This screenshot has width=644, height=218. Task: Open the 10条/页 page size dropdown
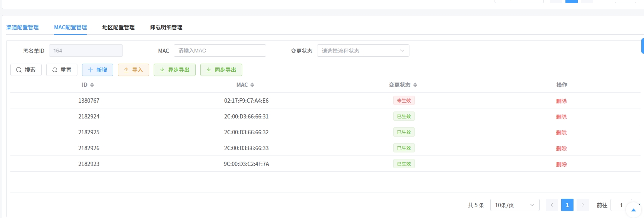[515, 205]
